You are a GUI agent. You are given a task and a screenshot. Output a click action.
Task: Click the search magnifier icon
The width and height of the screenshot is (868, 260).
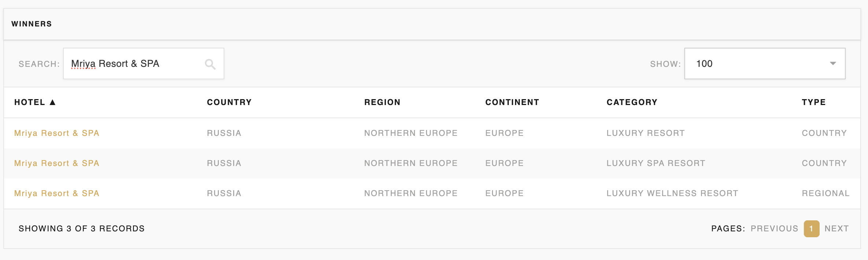tap(210, 64)
